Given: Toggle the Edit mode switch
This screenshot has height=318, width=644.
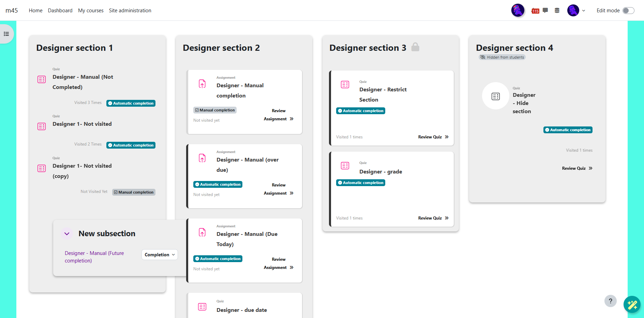Looking at the screenshot, I should point(628,11).
